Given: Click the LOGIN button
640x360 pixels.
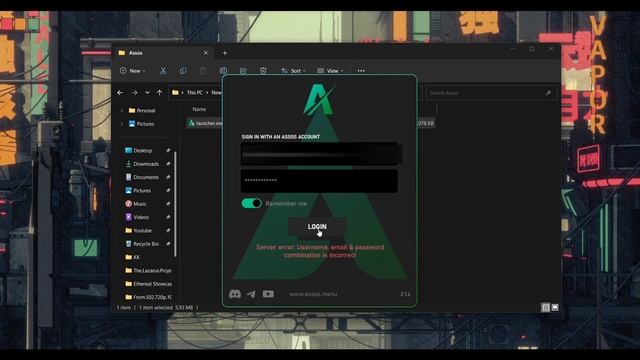Looking at the screenshot, I should pos(317,227).
